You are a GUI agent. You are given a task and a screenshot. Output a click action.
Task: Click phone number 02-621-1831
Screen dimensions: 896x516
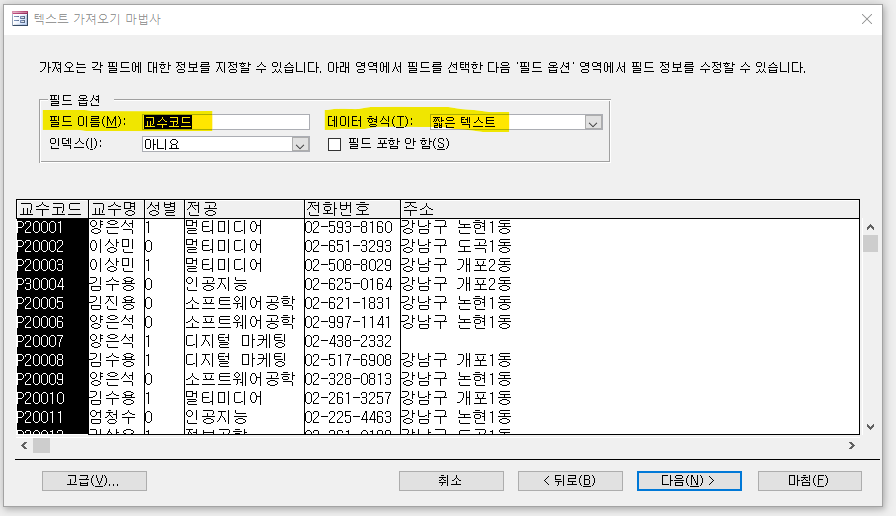click(349, 303)
